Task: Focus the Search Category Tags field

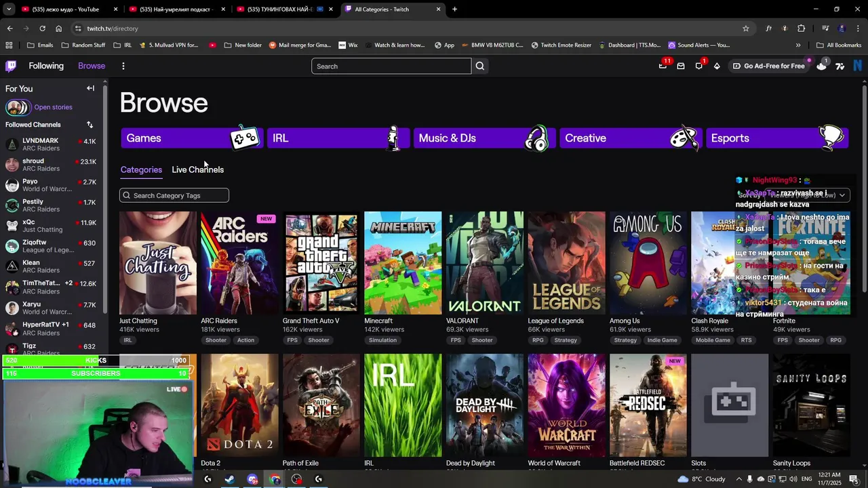Action: pyautogui.click(x=174, y=195)
